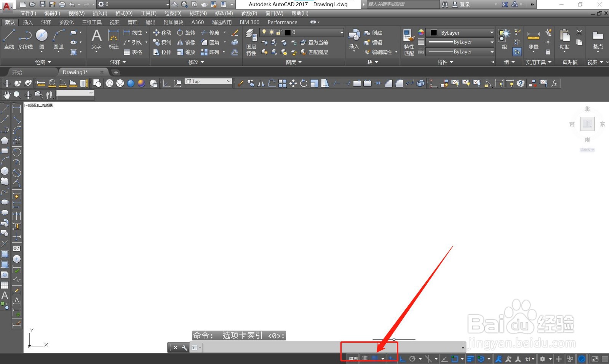Viewport: 609px width, 364px height.
Task: Toggle lineweight display in status bar
Action: [x=471, y=359]
